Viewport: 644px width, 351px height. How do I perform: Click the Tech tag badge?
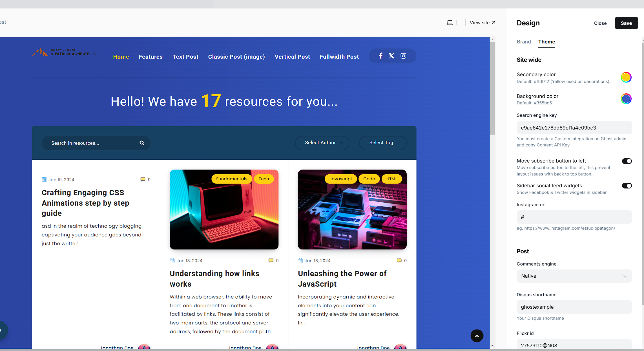pyautogui.click(x=264, y=179)
